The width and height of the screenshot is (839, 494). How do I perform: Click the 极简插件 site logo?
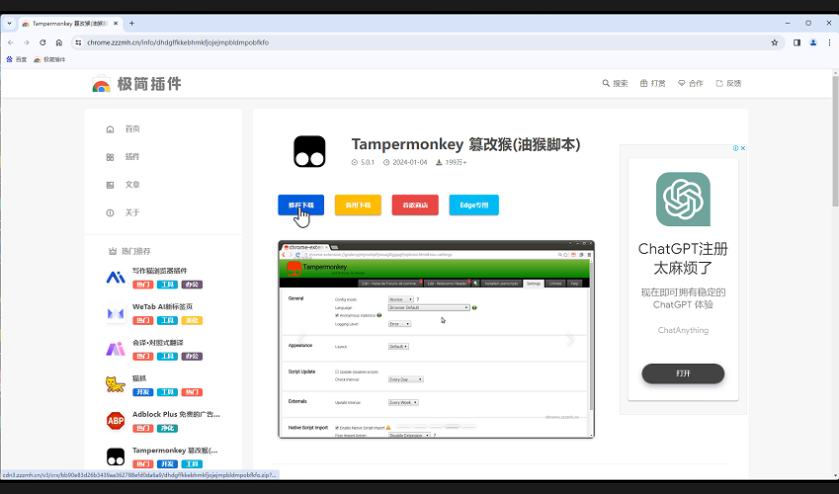[137, 83]
